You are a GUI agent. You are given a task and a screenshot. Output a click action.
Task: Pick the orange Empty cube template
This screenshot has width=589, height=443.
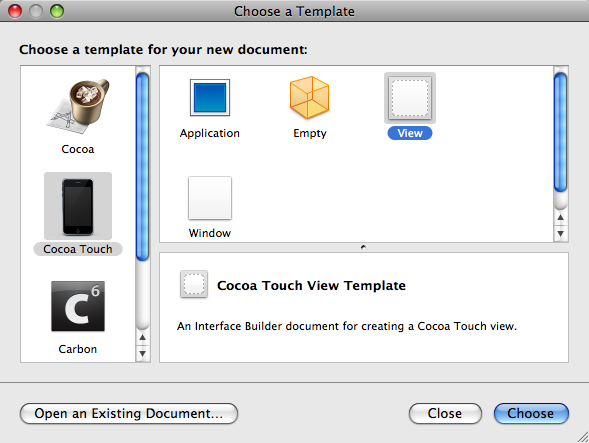click(310, 97)
